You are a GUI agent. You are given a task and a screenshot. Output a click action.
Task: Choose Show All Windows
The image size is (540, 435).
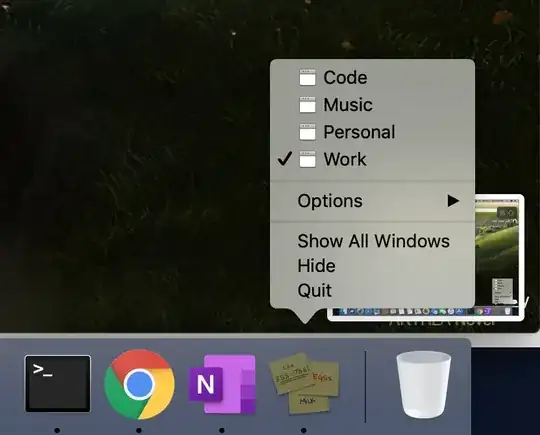click(373, 241)
